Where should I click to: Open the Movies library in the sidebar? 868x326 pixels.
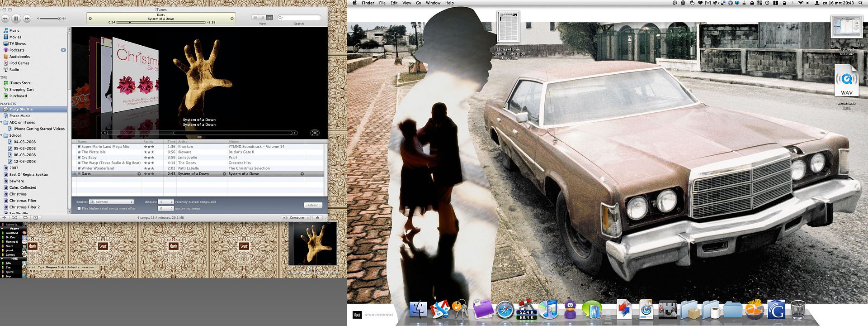pyautogui.click(x=15, y=37)
